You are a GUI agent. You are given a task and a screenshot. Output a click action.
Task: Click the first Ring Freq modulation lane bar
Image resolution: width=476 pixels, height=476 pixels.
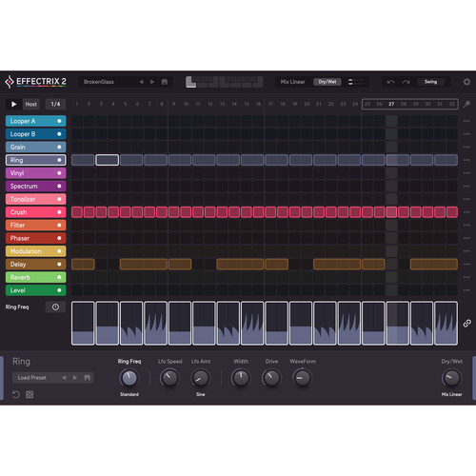tap(83, 323)
